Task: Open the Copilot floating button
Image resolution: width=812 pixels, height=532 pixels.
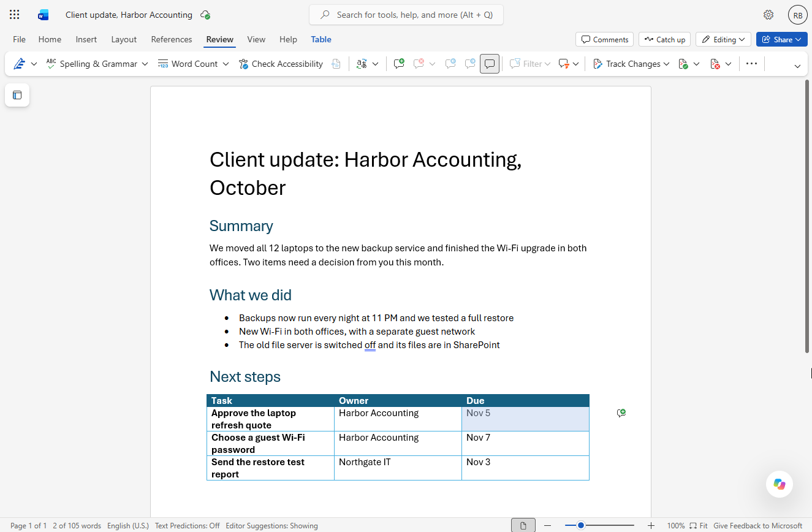Action: pyautogui.click(x=780, y=484)
